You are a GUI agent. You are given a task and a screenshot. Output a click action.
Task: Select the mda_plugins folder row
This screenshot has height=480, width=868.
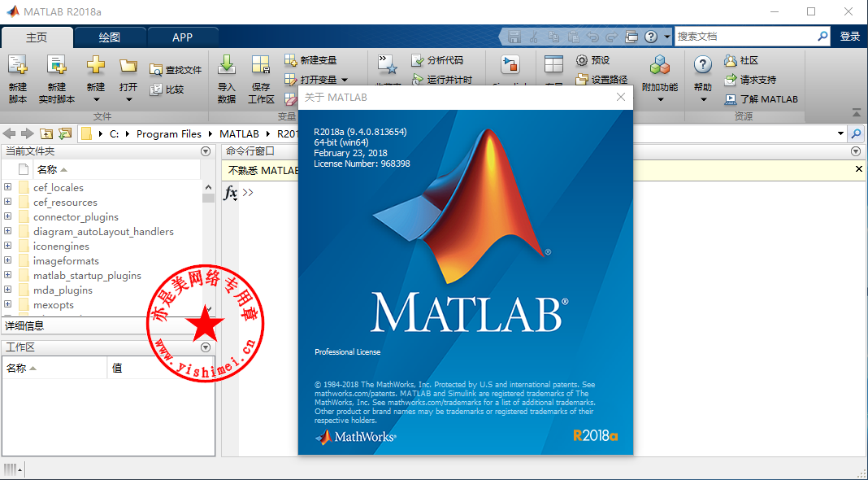coord(102,290)
